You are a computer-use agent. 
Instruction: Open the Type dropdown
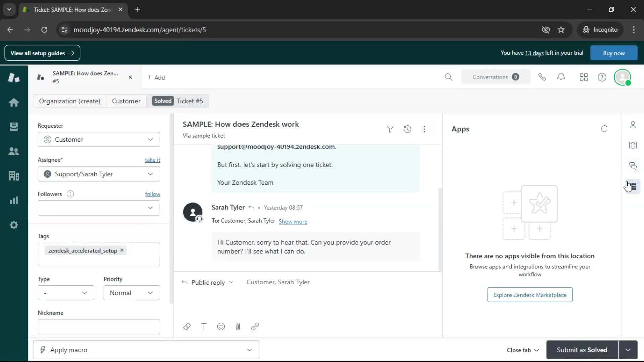(x=66, y=293)
